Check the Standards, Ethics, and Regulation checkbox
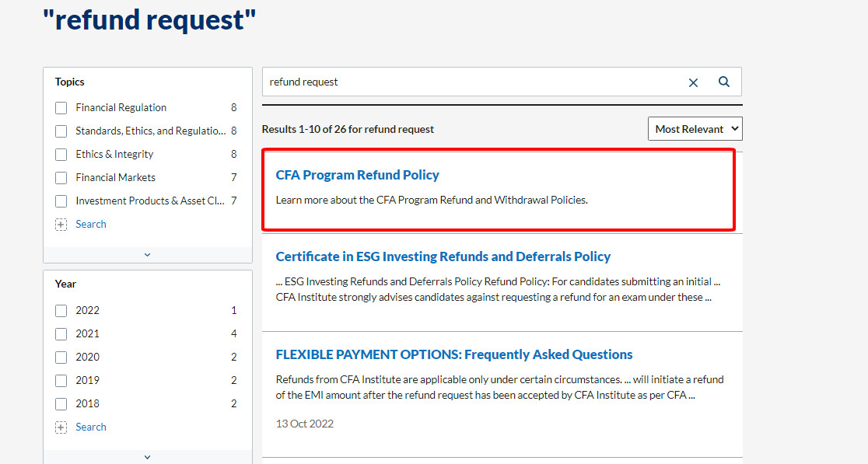 pyautogui.click(x=61, y=131)
